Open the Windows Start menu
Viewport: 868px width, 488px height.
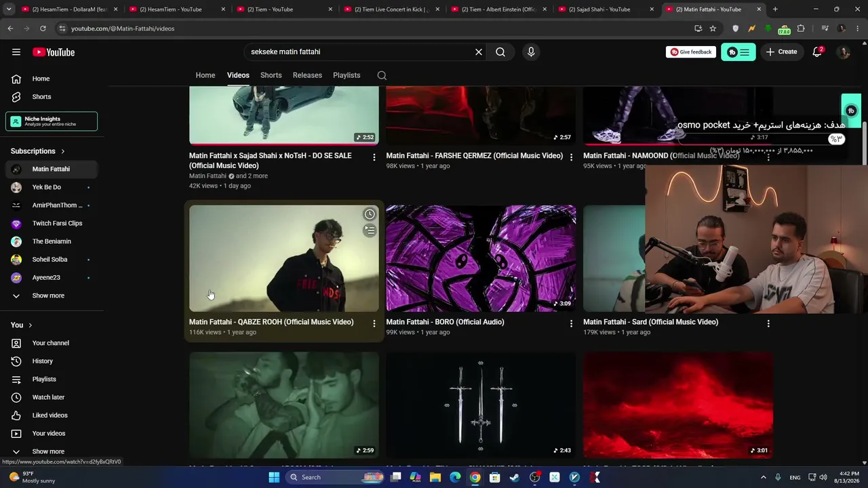(x=274, y=477)
